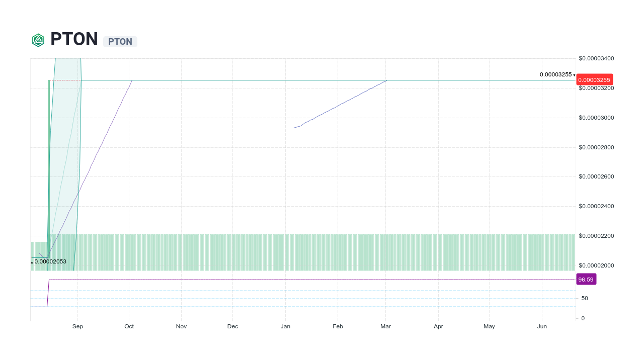The width and height of the screenshot is (644, 362).
Task: Click the purple 96.59 indicator badge
Action: (586, 279)
